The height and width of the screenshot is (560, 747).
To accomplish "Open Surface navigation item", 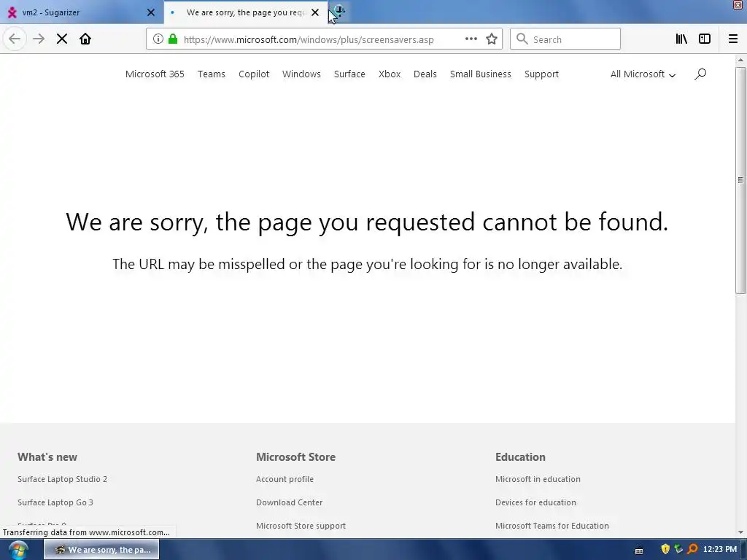I will tap(349, 74).
